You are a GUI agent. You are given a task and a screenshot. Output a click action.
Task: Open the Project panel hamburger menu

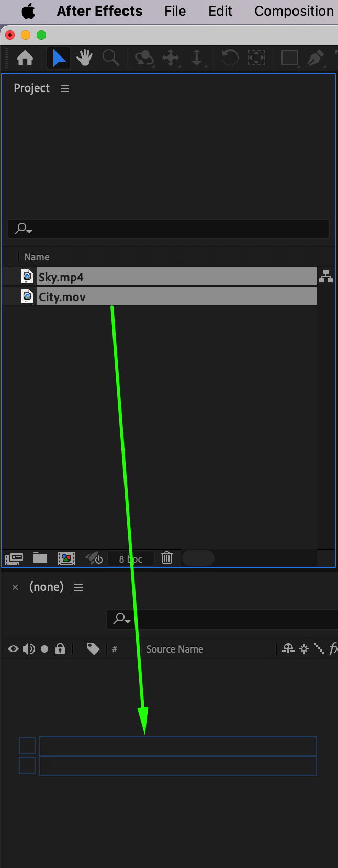[65, 88]
